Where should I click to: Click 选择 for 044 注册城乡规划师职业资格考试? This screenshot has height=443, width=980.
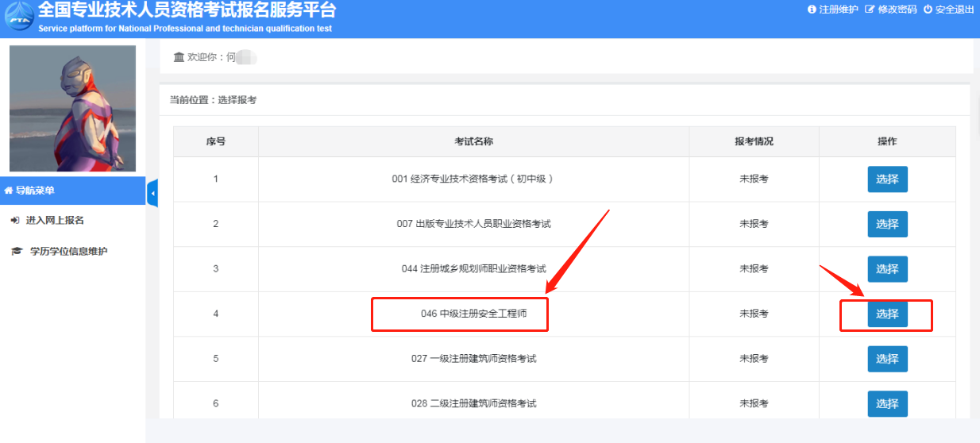887,269
